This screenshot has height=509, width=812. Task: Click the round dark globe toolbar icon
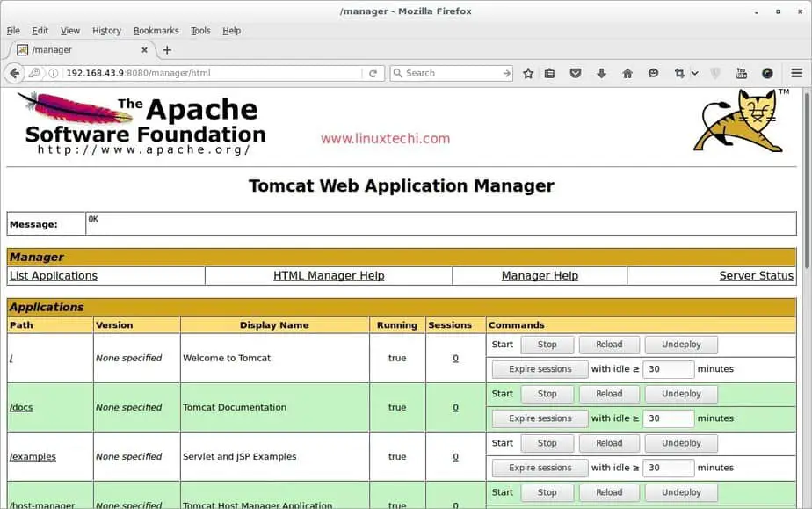[767, 73]
